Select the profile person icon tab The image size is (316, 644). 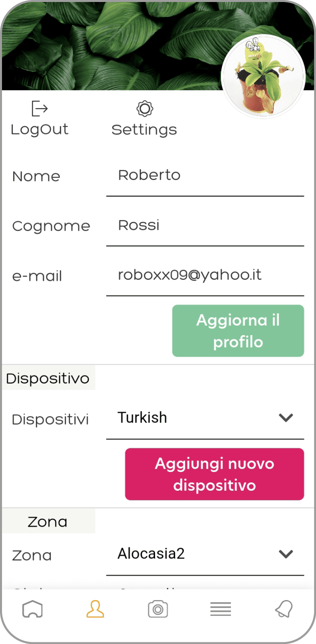click(95, 609)
